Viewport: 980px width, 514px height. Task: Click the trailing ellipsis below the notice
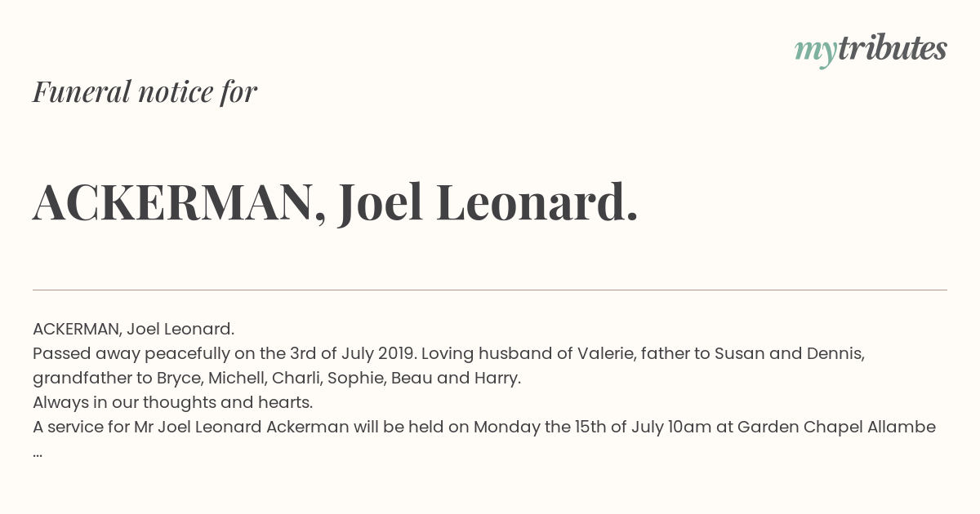(38, 454)
